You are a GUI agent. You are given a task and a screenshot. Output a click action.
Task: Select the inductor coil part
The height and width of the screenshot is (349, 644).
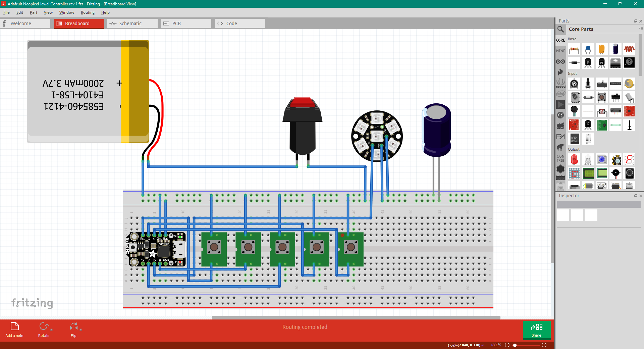629,49
